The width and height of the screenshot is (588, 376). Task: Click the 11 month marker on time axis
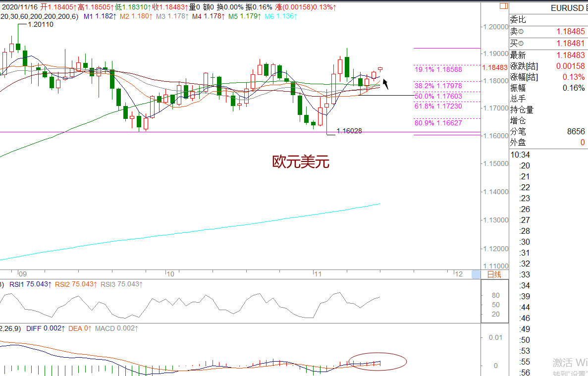click(x=318, y=274)
